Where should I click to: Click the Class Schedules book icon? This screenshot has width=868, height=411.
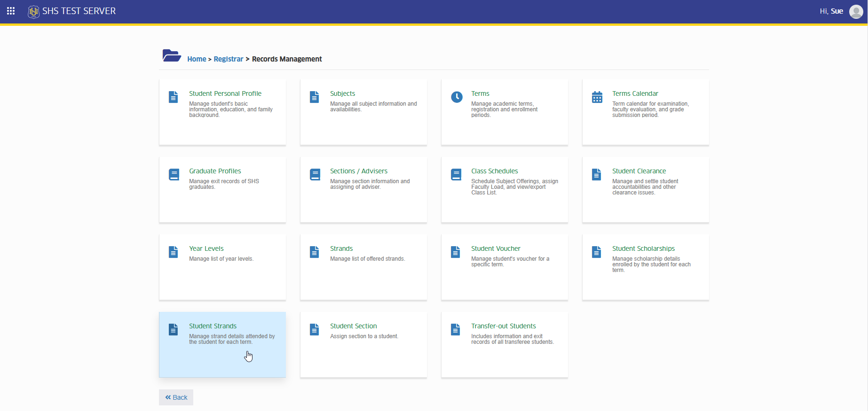[x=456, y=174]
